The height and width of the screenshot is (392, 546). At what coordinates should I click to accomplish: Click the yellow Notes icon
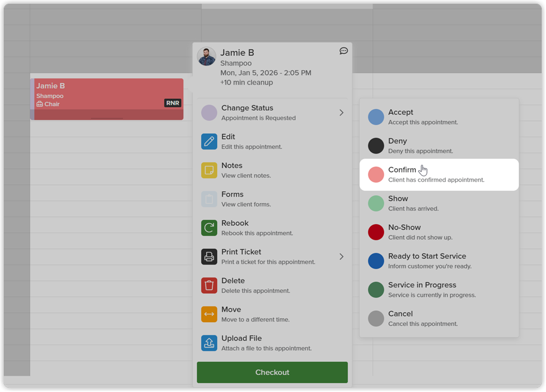pyautogui.click(x=209, y=170)
